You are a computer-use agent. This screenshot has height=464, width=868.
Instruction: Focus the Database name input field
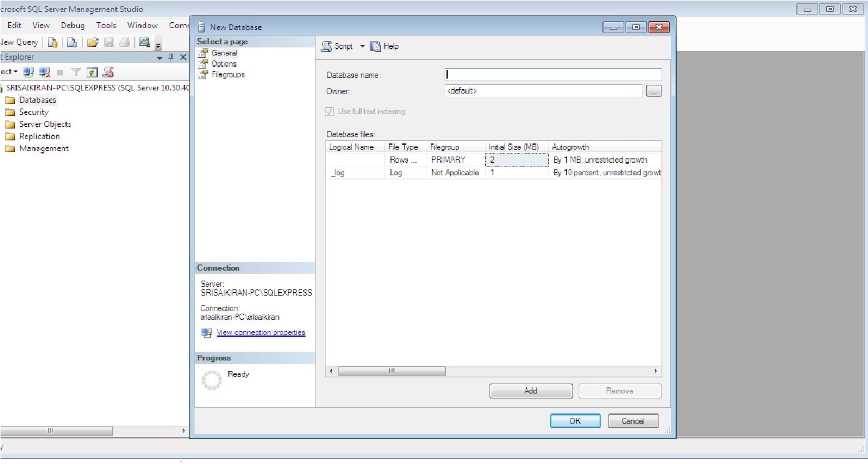pos(553,74)
